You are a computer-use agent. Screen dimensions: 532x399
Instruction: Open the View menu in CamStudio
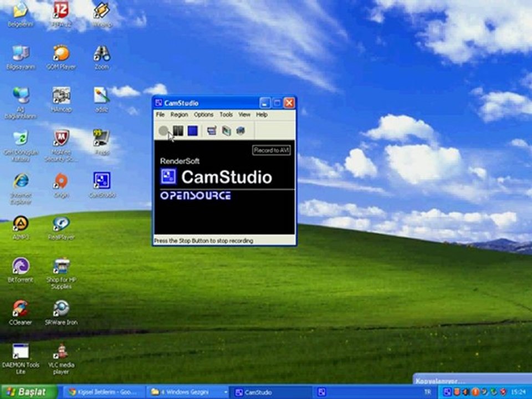[244, 115]
